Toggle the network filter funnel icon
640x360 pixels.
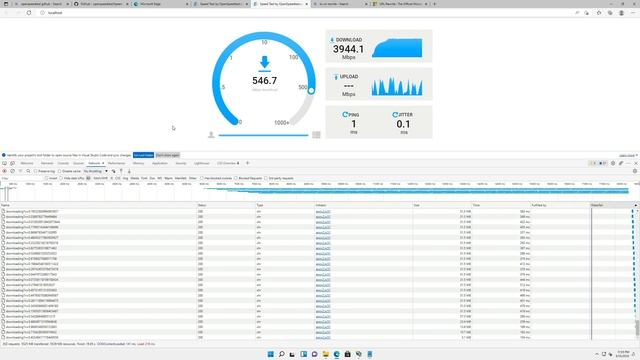[20, 171]
